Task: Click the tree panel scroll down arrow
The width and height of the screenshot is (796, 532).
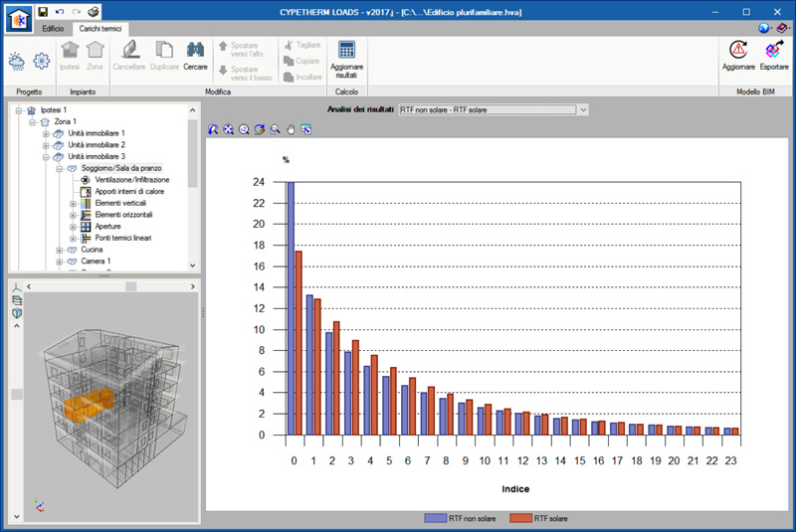Action: pyautogui.click(x=193, y=266)
